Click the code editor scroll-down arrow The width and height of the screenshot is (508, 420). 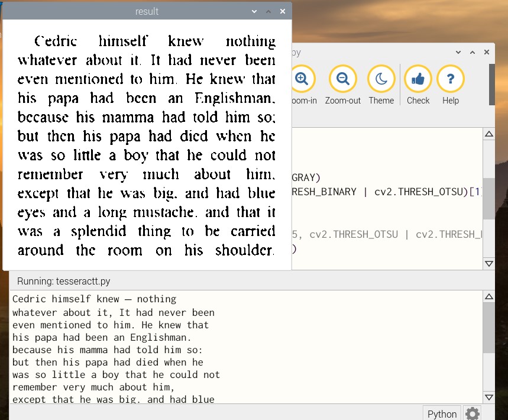coord(489,263)
